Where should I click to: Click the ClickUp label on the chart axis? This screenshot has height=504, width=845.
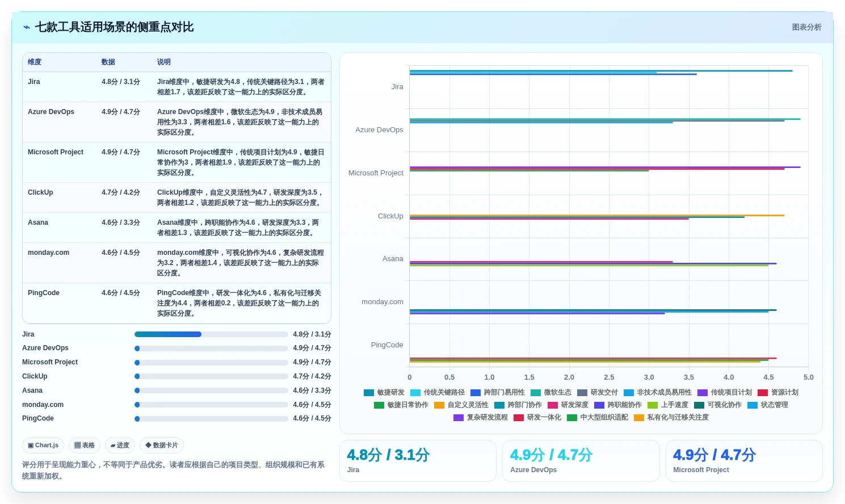[390, 216]
